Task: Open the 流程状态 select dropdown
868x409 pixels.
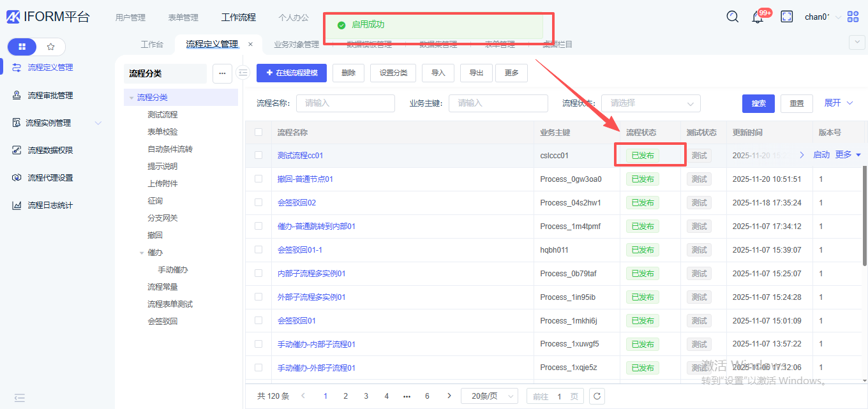Action: coord(650,103)
